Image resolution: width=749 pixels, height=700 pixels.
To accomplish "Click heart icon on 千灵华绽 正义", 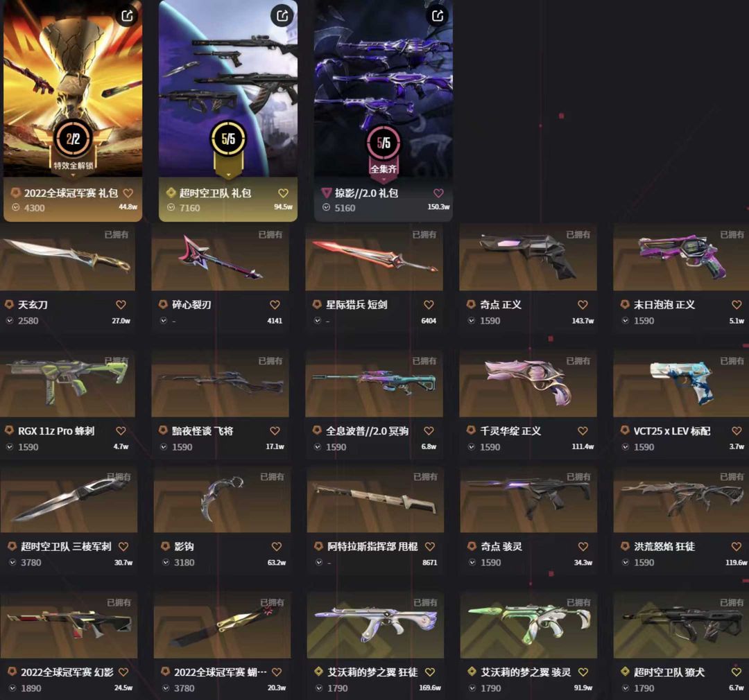I will [583, 430].
